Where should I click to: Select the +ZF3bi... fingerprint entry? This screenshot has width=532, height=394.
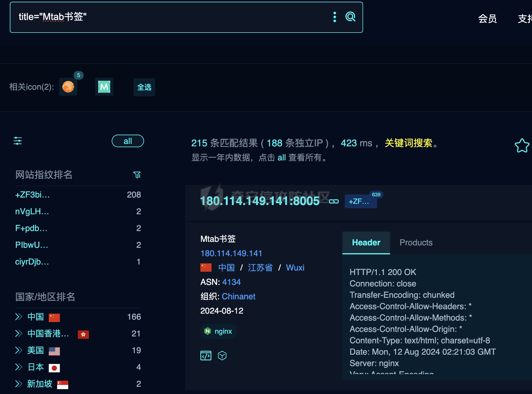(x=32, y=195)
